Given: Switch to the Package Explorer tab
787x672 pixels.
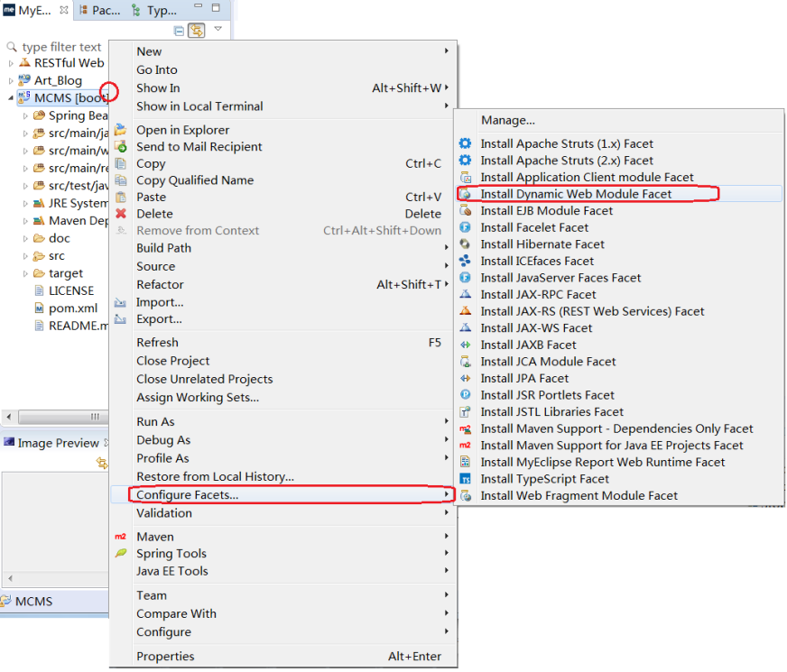Looking at the screenshot, I should coord(99,10).
